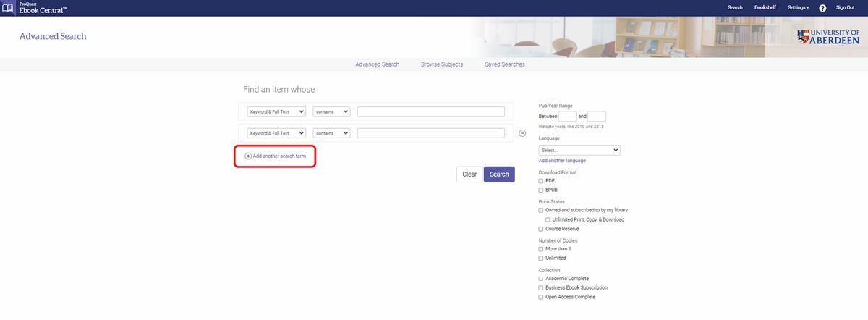Image resolution: width=868 pixels, height=320 pixels.
Task: Tick the Open Access Complete checkbox
Action: click(541, 297)
